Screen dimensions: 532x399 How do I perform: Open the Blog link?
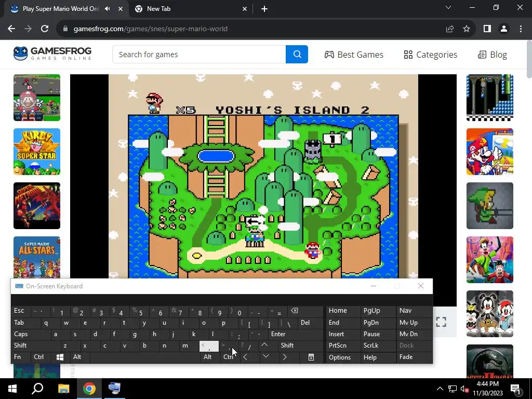pos(493,55)
